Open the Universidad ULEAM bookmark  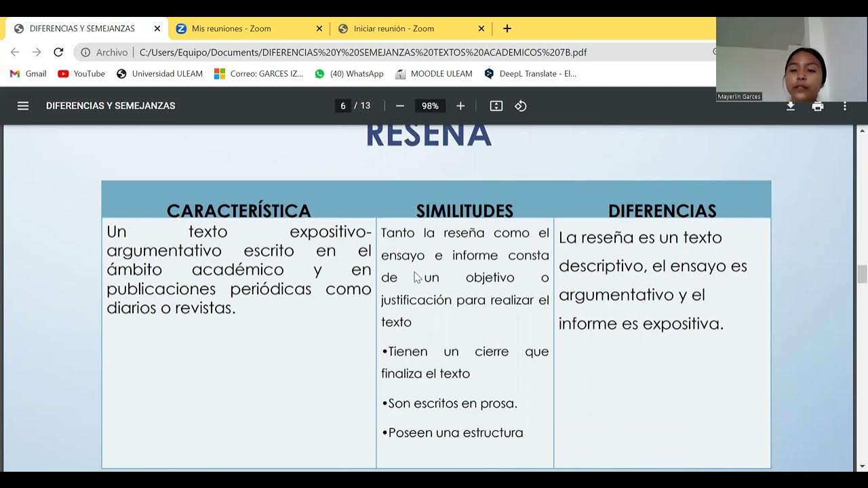tap(159, 74)
